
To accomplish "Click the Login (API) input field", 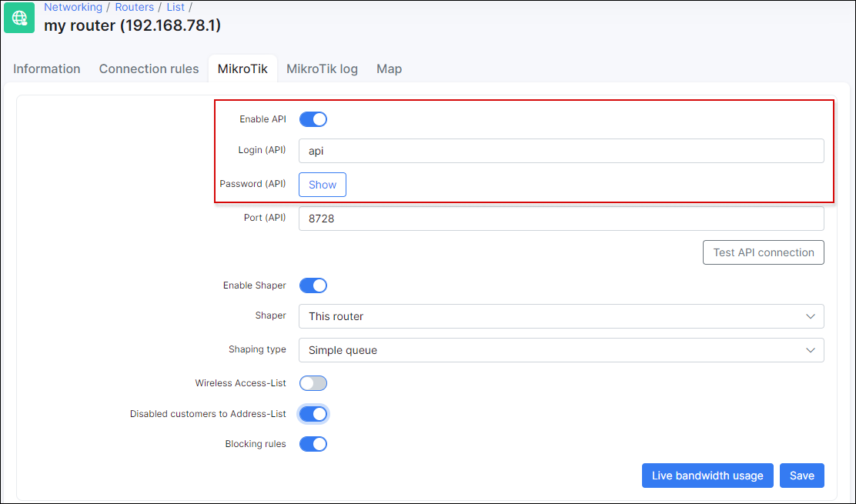I will 560,151.
